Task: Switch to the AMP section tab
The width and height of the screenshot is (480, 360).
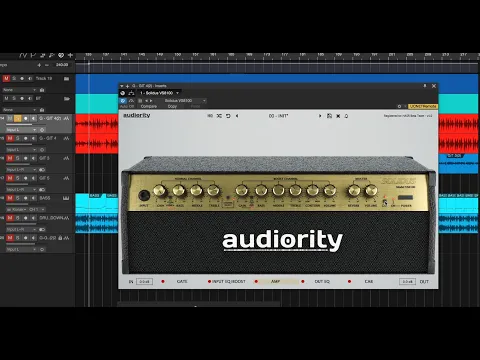Action: tap(275, 281)
